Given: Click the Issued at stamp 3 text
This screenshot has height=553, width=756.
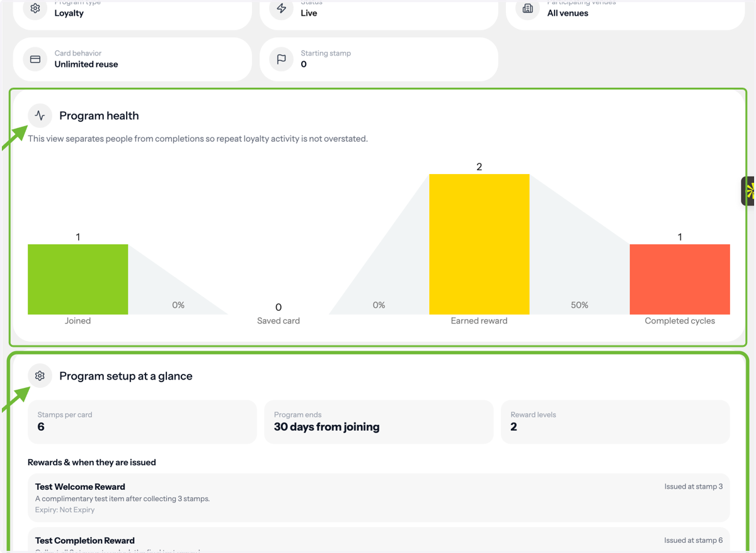Looking at the screenshot, I should (x=694, y=487).
